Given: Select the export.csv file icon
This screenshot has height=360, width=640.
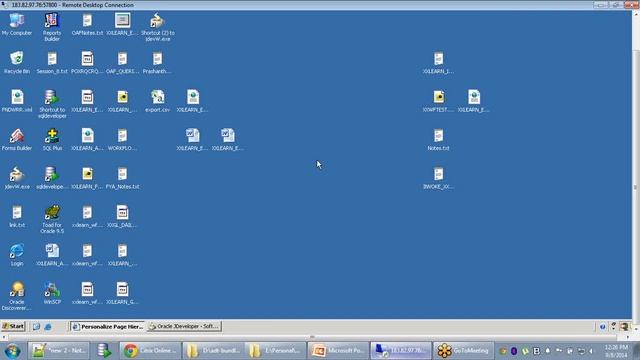Looking at the screenshot, I should click(x=158, y=101).
